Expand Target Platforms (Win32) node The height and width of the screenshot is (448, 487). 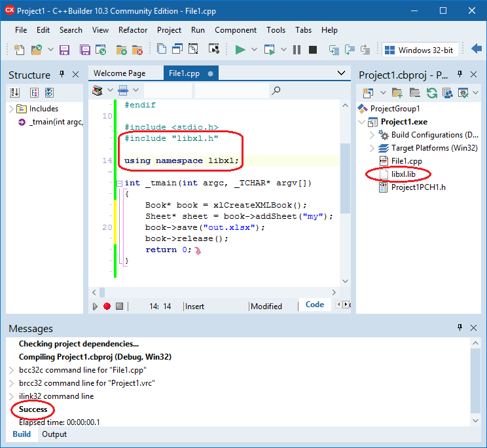tap(372, 148)
